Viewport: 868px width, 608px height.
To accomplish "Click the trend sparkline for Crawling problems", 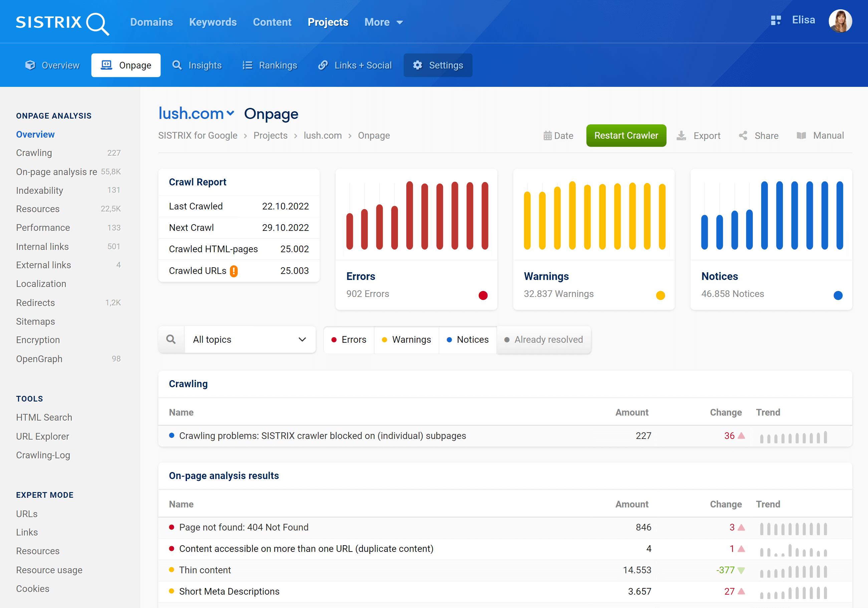I will pos(794,437).
